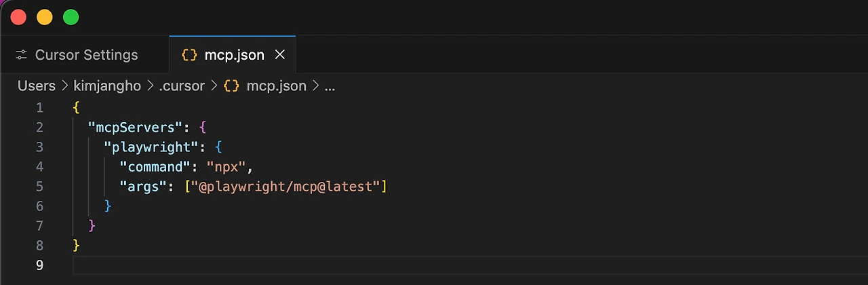Maximize the window with the green button

pyautogui.click(x=71, y=18)
